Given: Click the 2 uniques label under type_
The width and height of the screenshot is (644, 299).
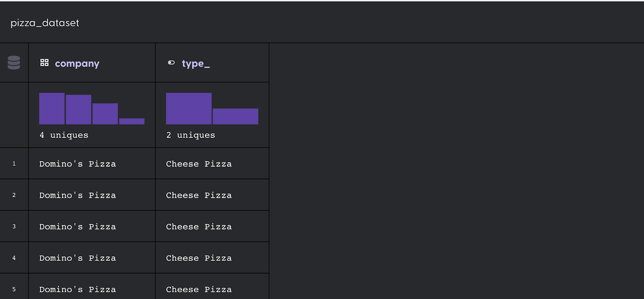Looking at the screenshot, I should 190,135.
